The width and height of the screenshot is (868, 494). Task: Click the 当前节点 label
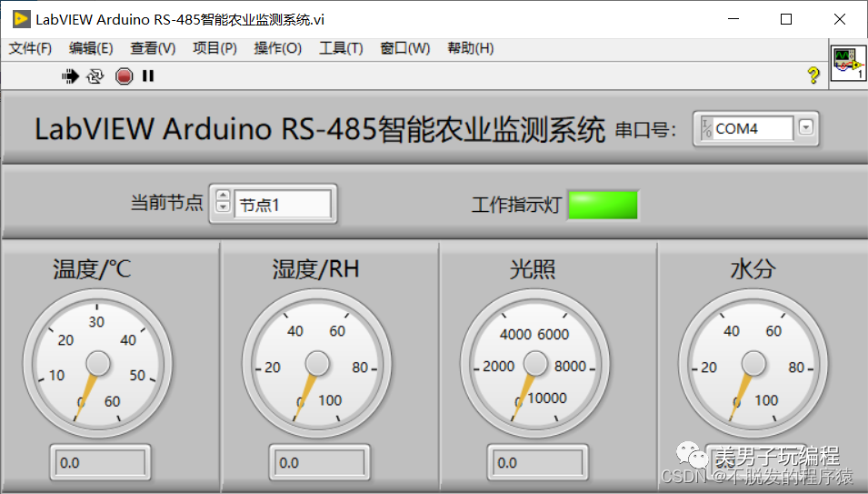(x=167, y=202)
